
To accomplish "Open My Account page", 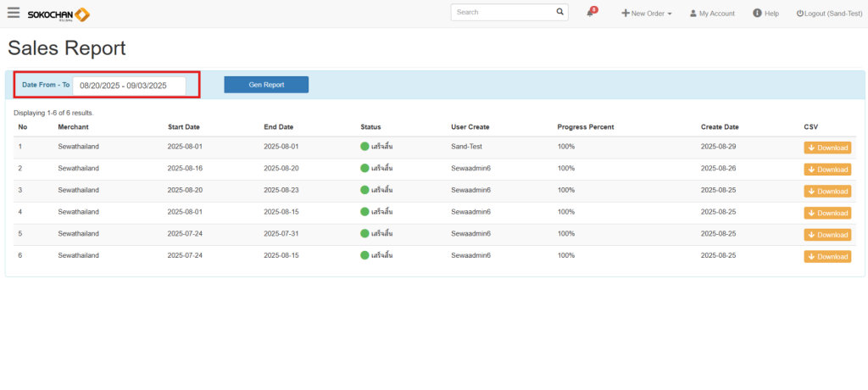I will (x=712, y=14).
